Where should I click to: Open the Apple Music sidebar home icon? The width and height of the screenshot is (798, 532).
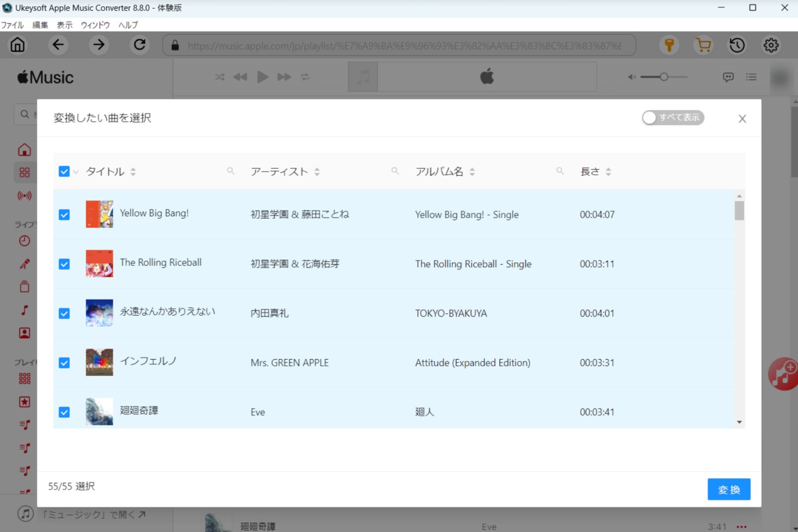coord(24,150)
